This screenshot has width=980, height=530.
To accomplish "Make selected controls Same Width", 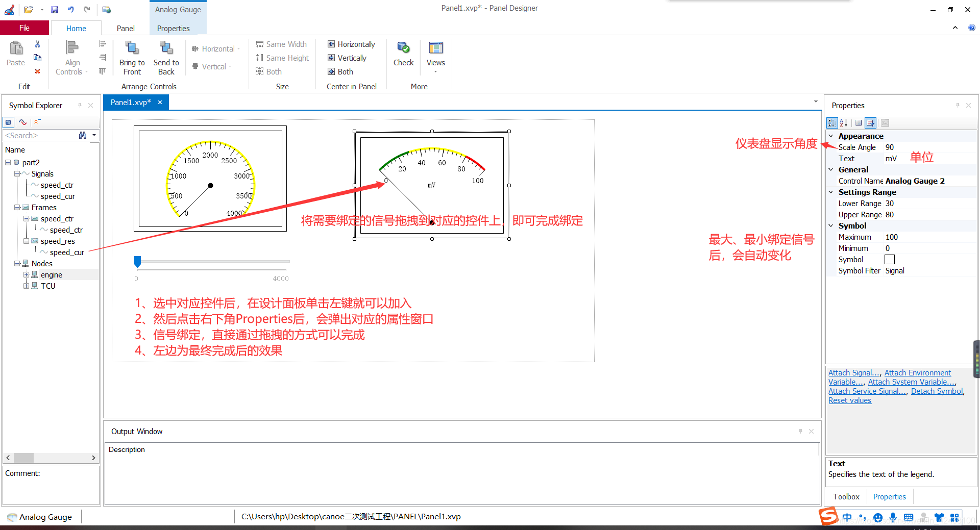I will point(281,44).
